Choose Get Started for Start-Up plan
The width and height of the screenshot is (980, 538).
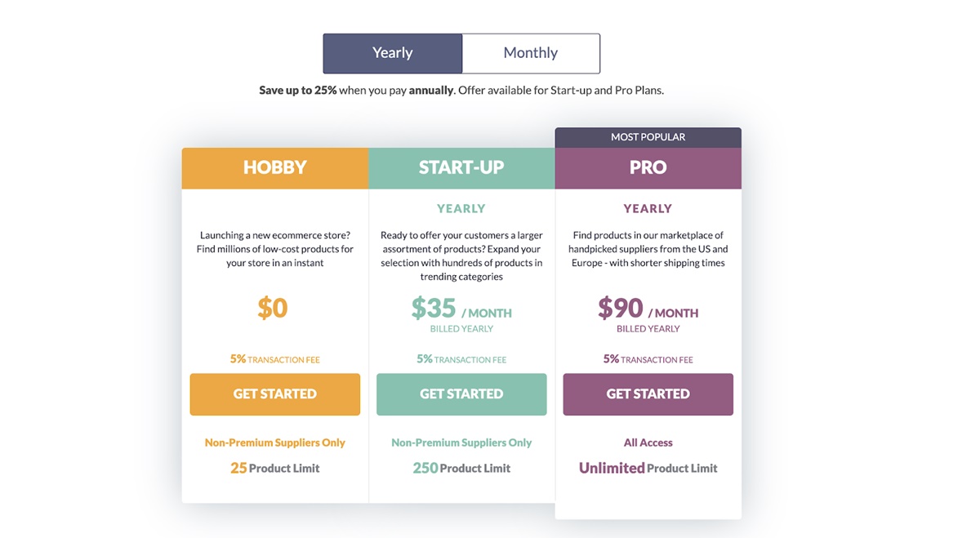(461, 394)
